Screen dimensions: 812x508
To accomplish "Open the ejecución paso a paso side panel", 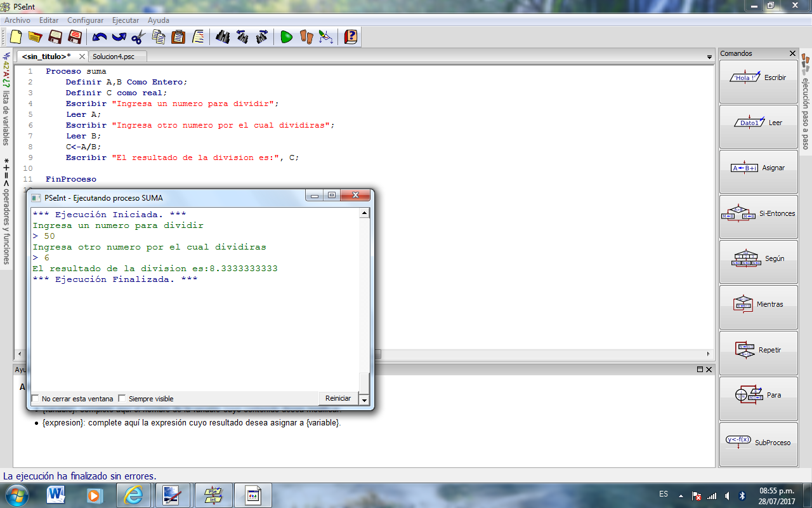I will point(806,102).
